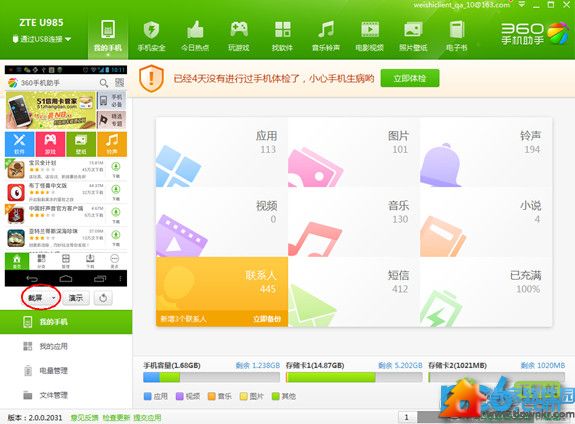Tap the Android recent apps button in mirror
This screenshot has width=575, height=424.
pyautogui.click(x=100, y=279)
